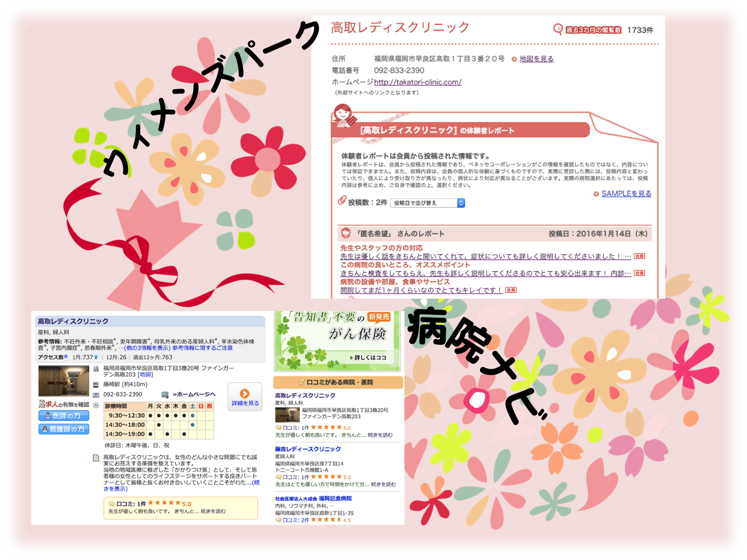Image resolution: width=747 pixels, height=560 pixels.
Task: Click the paperclip icon beside 投稿数
Action: (x=342, y=201)
